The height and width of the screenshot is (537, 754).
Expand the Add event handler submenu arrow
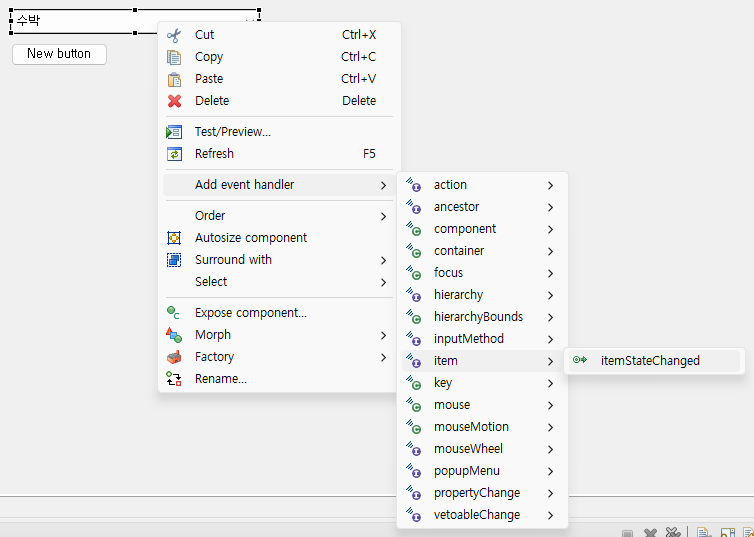383,186
